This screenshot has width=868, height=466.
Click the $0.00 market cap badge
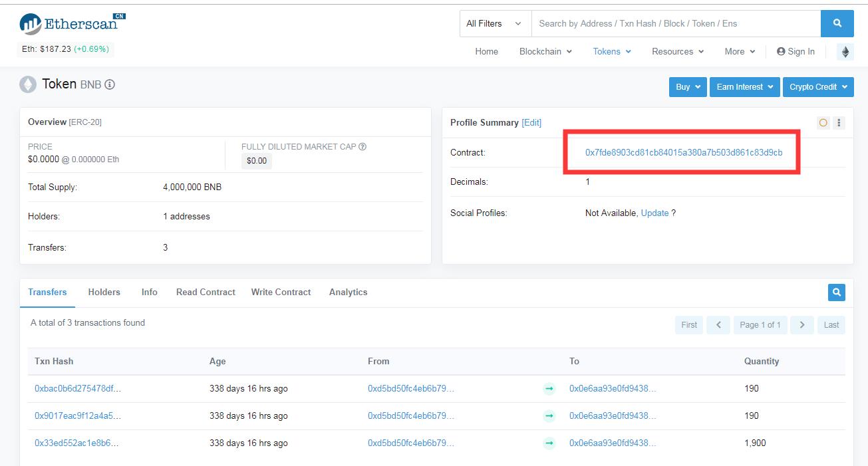(257, 160)
